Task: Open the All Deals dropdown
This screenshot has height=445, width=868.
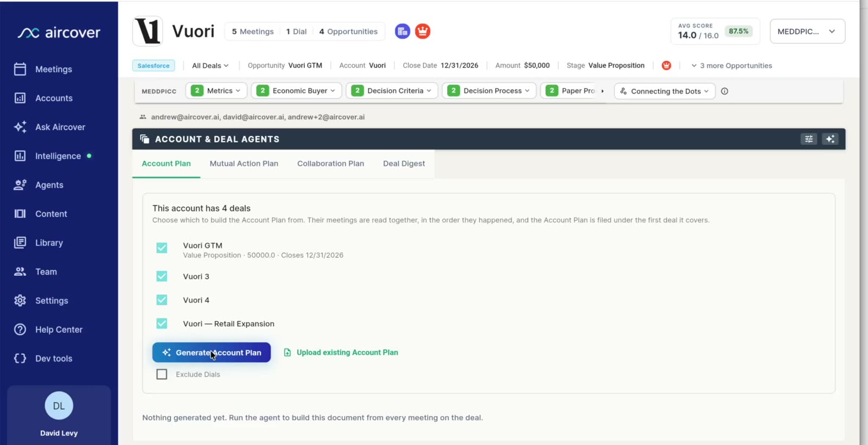Action: [x=210, y=66]
